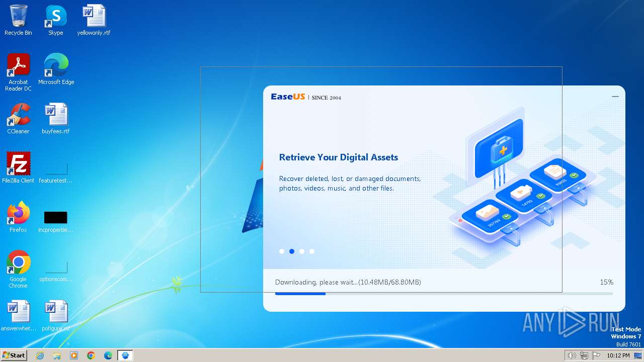The width and height of the screenshot is (644, 362).
Task: Click the download progress bar
Action: (x=444, y=294)
